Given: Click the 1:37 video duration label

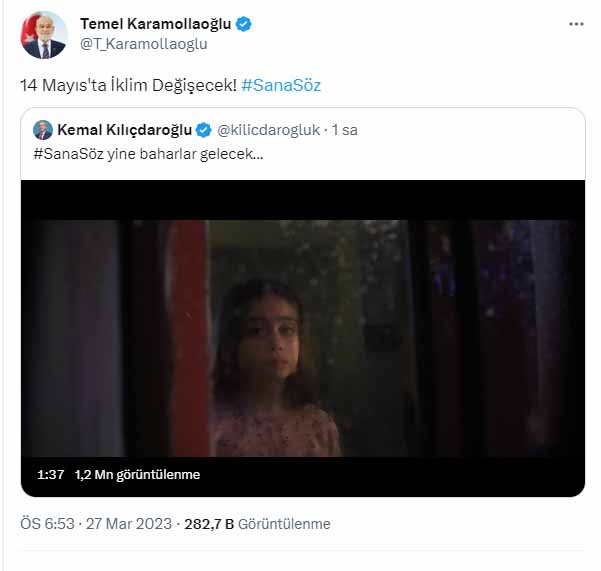Looking at the screenshot, I should tap(50, 475).
